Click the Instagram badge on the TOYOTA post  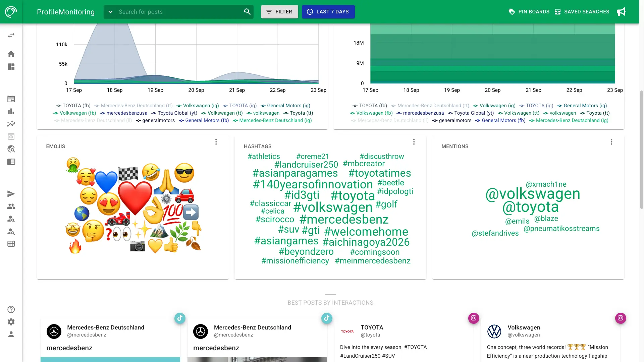coord(474,318)
